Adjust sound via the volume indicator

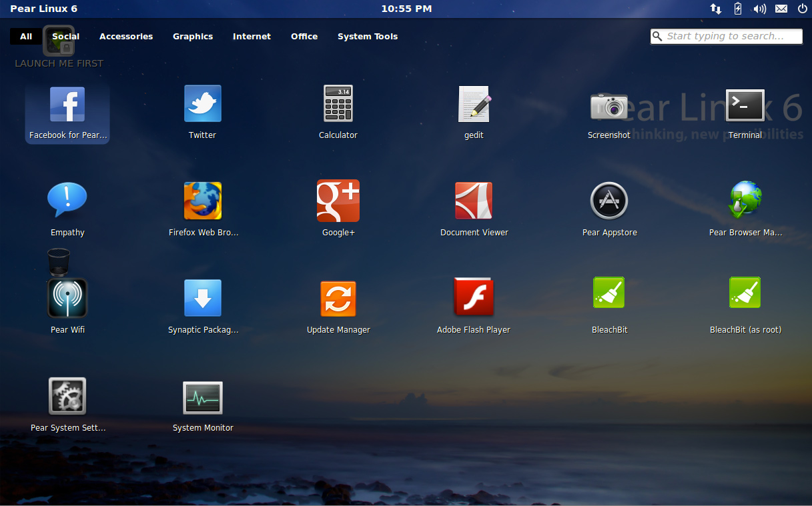coord(761,9)
